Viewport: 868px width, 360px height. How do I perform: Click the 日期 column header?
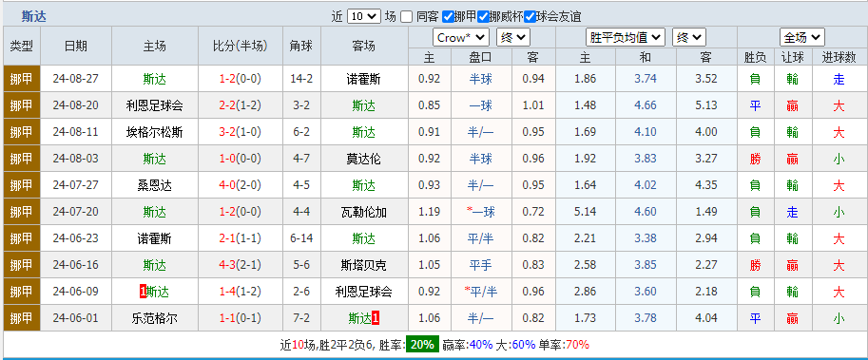click(x=76, y=46)
